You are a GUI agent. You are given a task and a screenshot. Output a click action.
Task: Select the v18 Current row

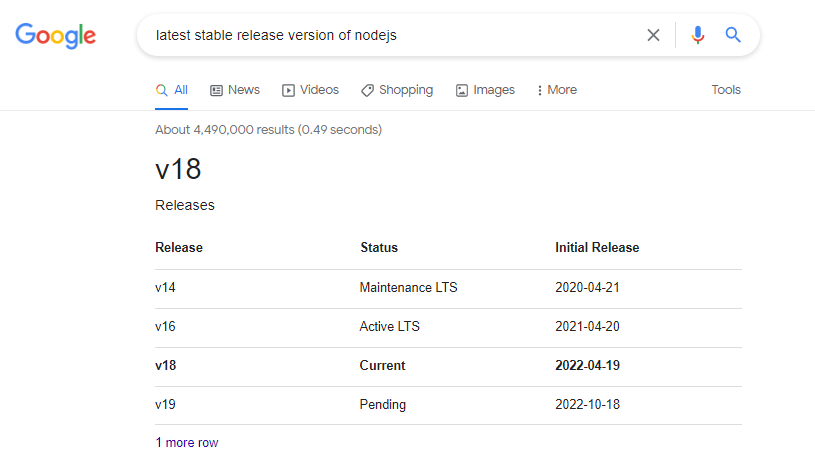(x=448, y=366)
